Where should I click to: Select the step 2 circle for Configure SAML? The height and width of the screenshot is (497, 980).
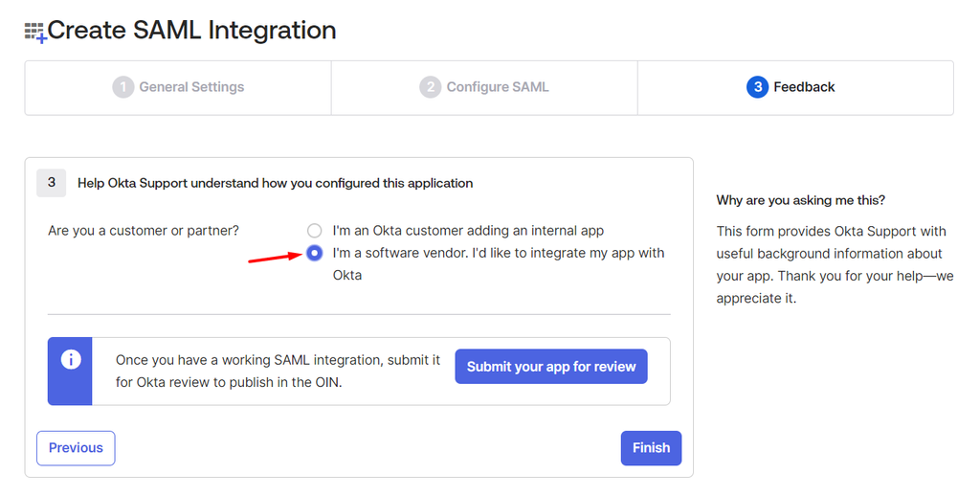(430, 87)
